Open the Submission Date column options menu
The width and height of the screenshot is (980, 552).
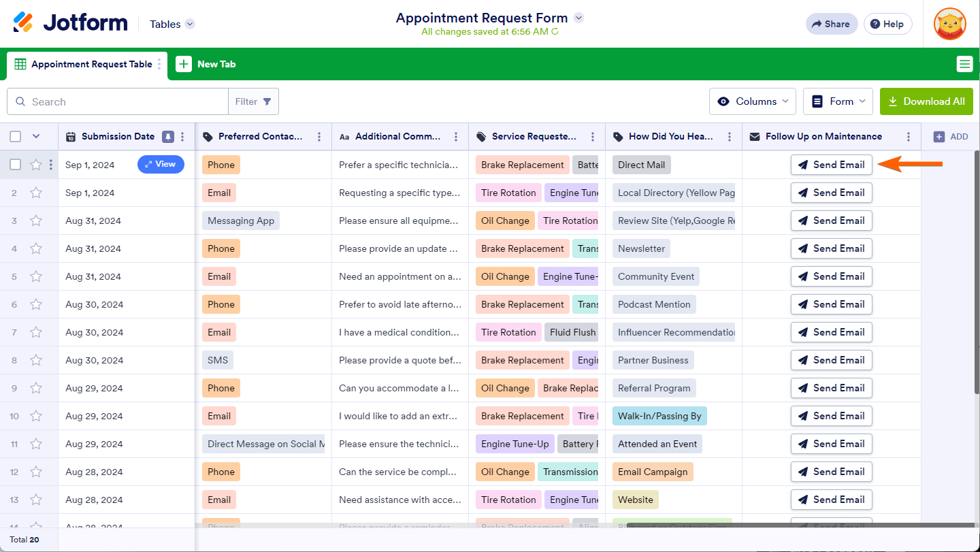[182, 137]
